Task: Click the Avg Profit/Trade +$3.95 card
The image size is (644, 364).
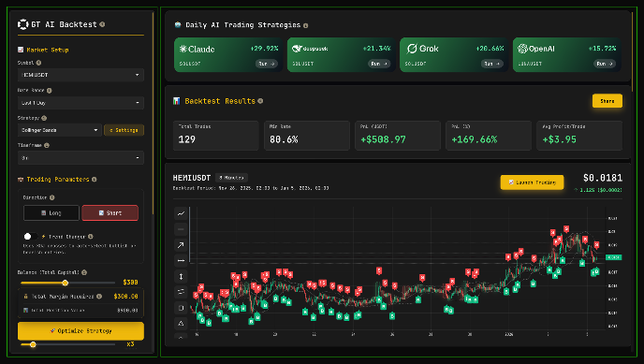Action: point(579,136)
